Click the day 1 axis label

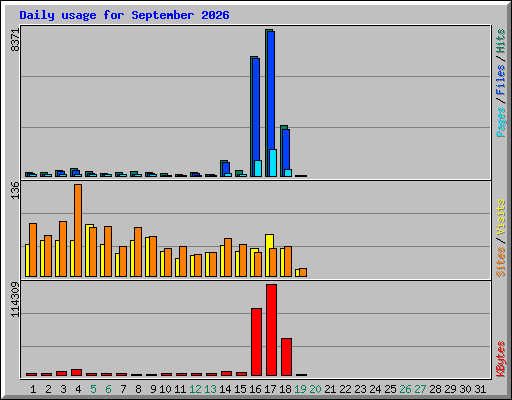[33, 389]
